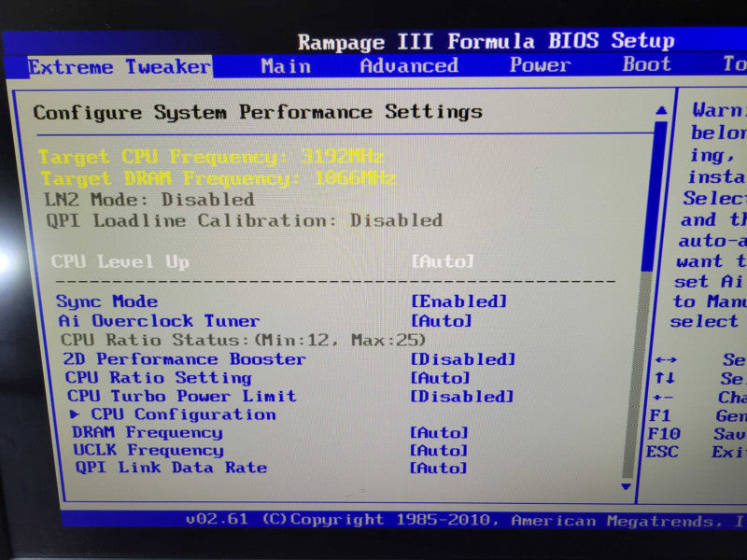The height and width of the screenshot is (560, 747).
Task: Click the F10 key hint
Action: [x=664, y=434]
